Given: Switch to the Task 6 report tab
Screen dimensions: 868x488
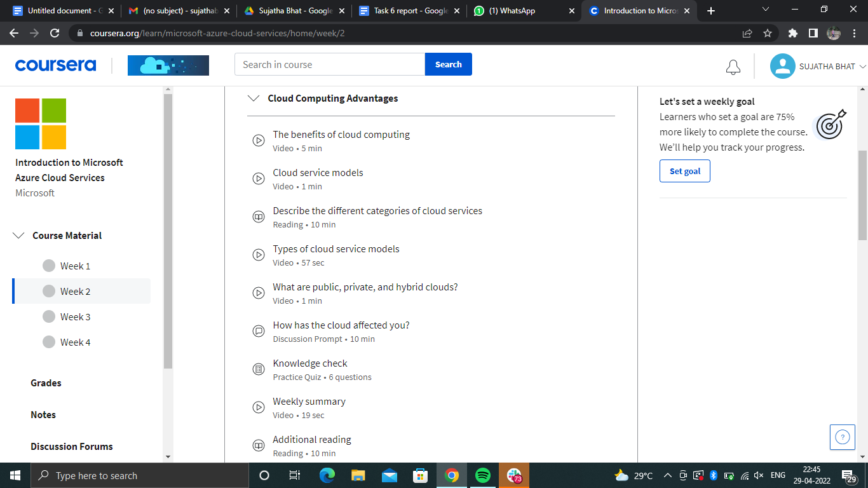Looking at the screenshot, I should 408,11.
